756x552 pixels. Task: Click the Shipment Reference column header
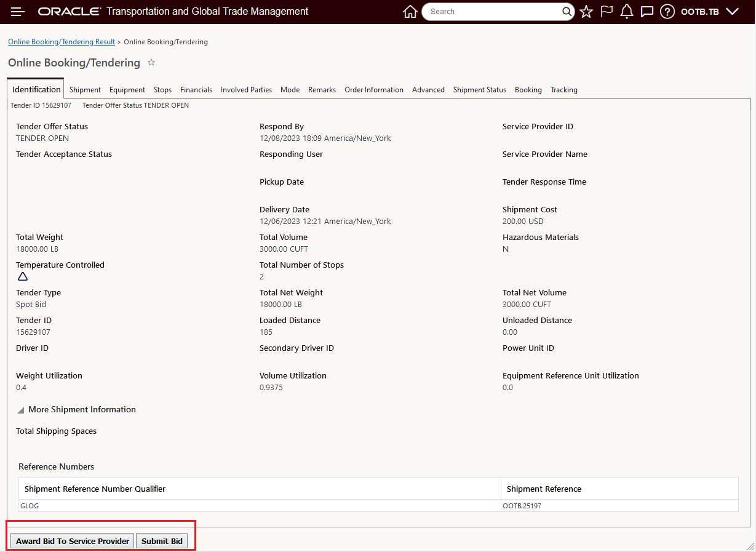[619, 489]
